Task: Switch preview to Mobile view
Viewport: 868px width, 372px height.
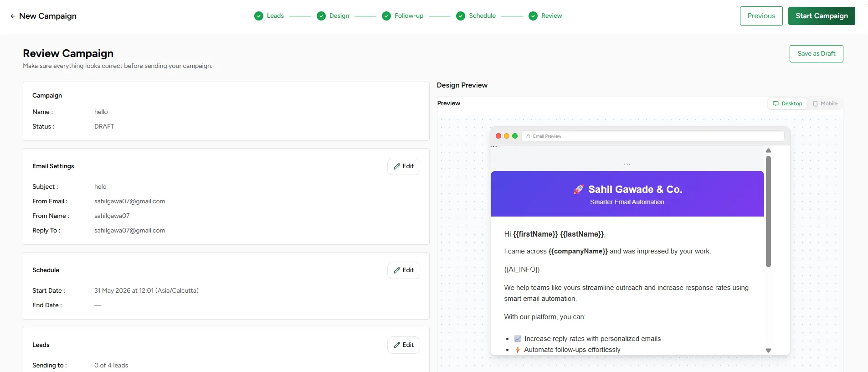Action: [x=825, y=103]
